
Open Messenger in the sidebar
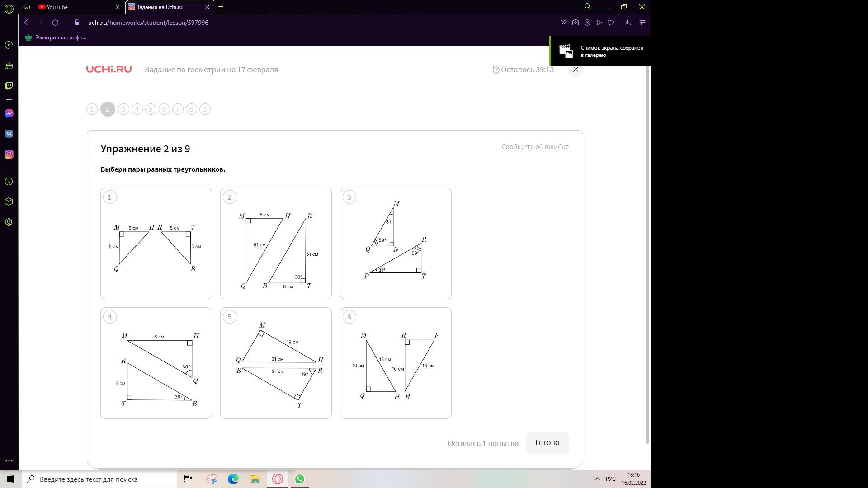tap(9, 113)
